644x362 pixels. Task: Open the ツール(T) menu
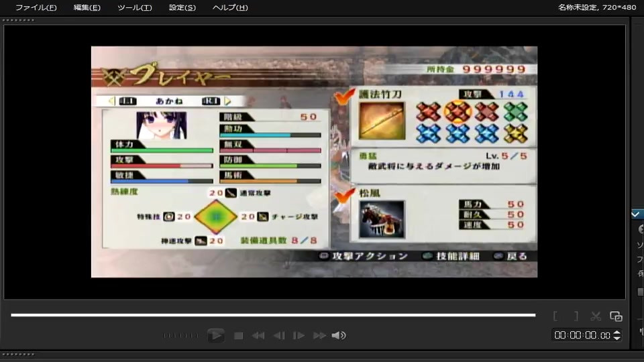(x=134, y=7)
